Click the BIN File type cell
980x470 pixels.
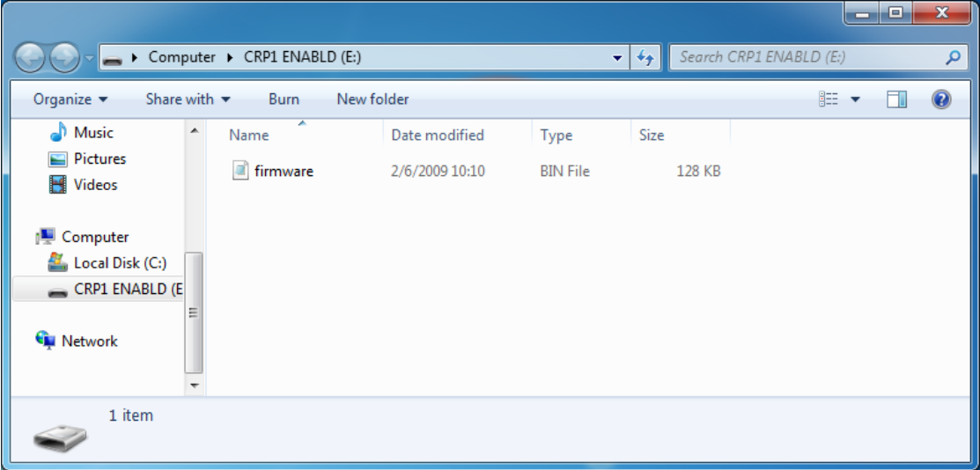point(565,171)
